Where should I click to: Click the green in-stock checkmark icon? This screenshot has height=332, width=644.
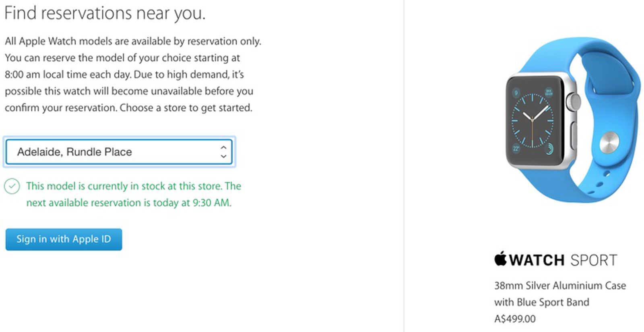point(12,186)
